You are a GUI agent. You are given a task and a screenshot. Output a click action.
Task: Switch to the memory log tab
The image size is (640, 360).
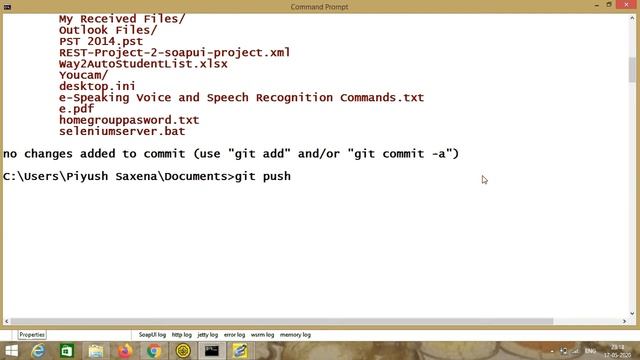[x=295, y=335]
